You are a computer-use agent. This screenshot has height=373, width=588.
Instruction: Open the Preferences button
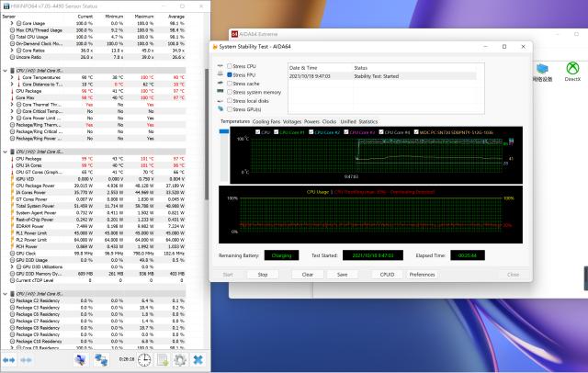click(x=422, y=275)
